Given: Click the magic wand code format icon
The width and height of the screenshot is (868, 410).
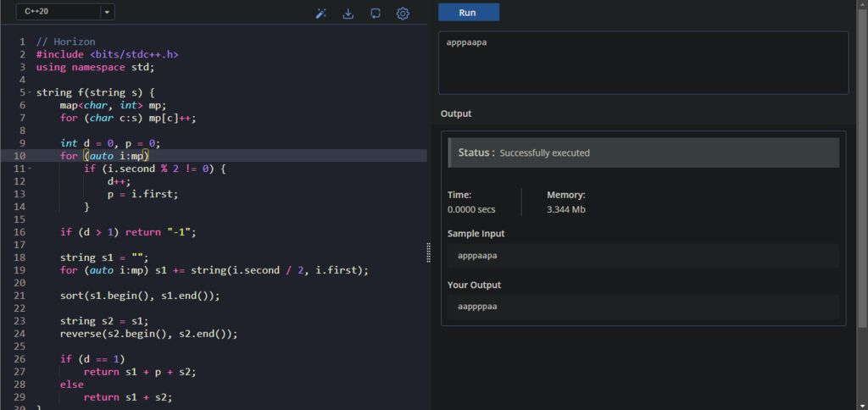Looking at the screenshot, I should point(321,14).
